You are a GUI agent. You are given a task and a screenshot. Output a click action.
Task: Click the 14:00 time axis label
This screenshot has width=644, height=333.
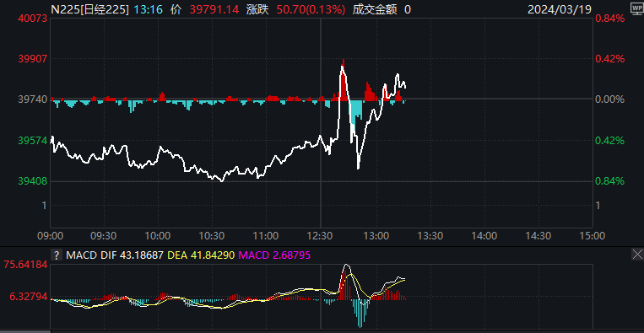484,236
